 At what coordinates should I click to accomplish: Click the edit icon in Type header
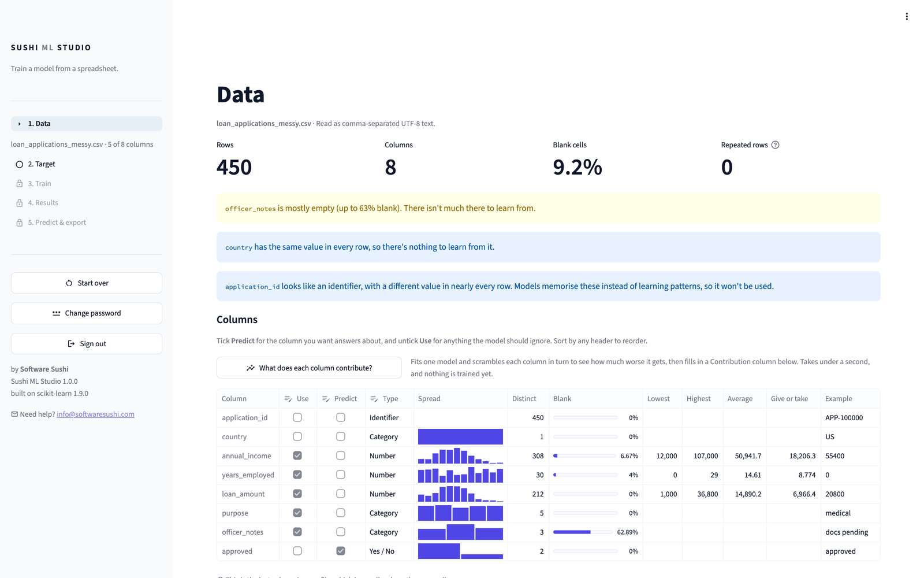(x=374, y=399)
